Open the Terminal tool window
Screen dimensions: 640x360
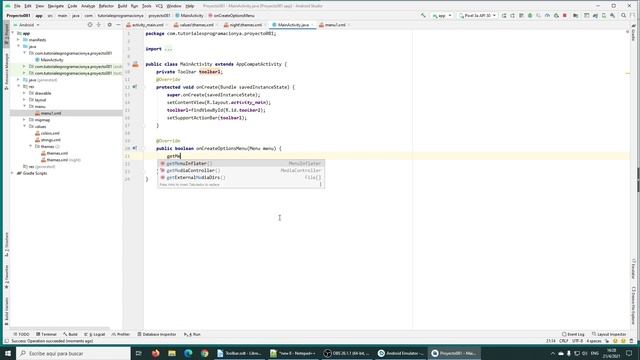tap(46, 334)
